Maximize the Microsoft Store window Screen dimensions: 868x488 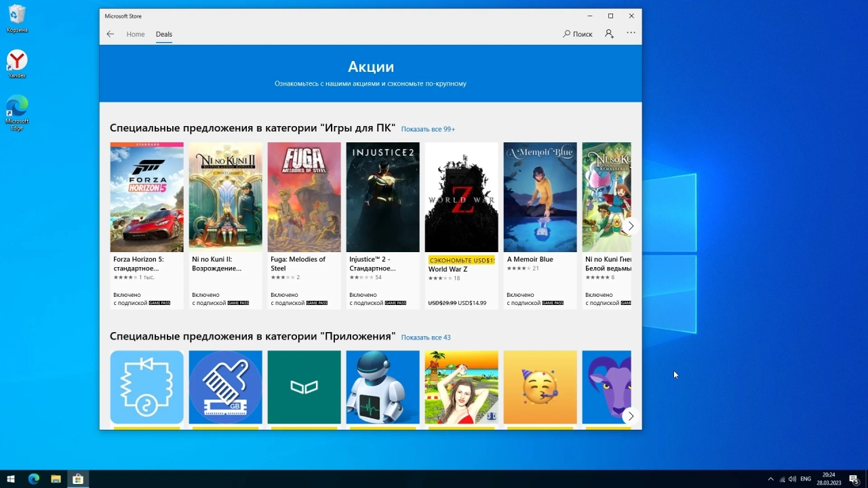(610, 16)
